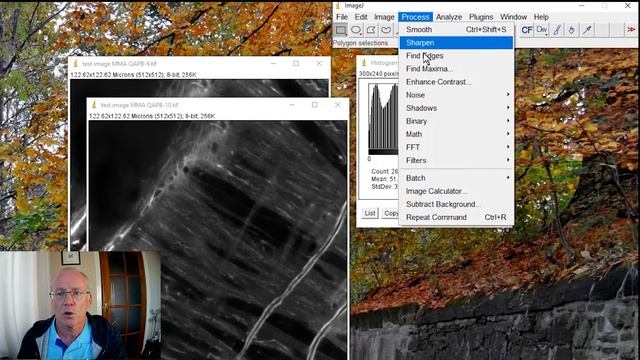The height and width of the screenshot is (360, 640).
Task: Expand the Filters submenu
Action: (456, 160)
